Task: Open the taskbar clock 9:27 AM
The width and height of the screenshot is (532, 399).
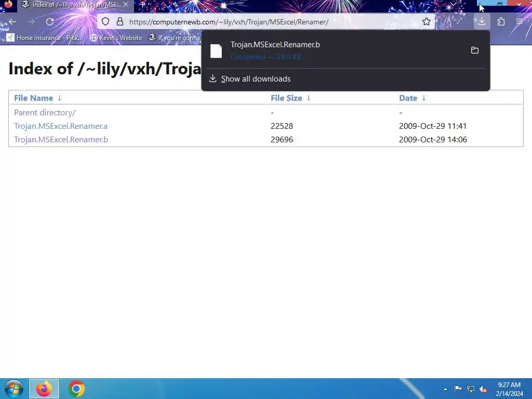Action: [509, 389]
